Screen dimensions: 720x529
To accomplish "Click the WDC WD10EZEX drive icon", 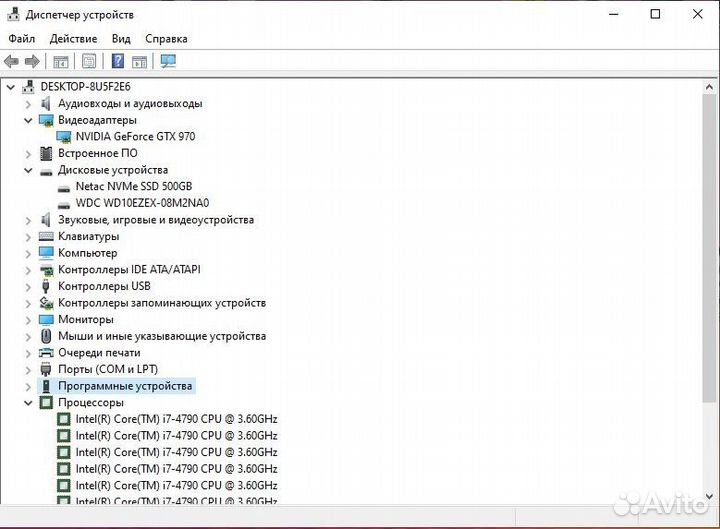I will pos(63,205).
